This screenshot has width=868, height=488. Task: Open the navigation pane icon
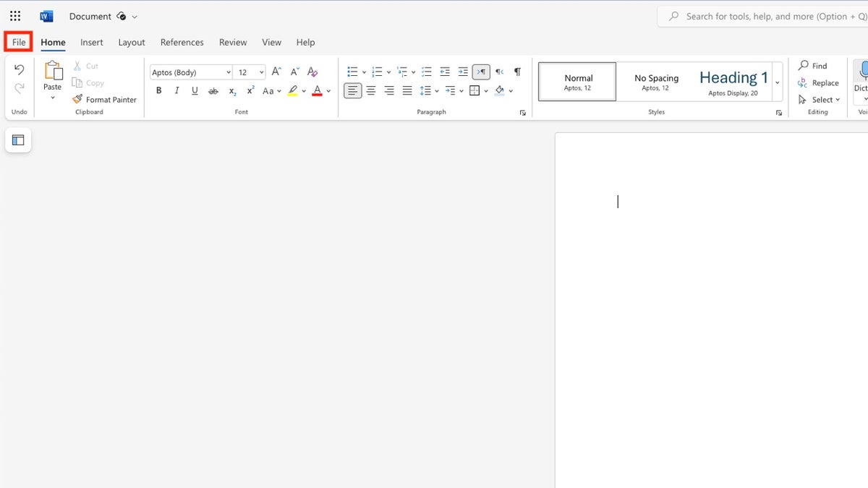18,140
